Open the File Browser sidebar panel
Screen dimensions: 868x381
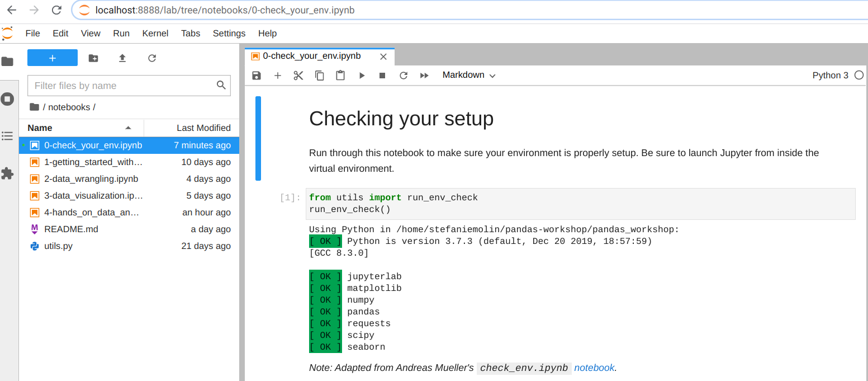pos(7,62)
